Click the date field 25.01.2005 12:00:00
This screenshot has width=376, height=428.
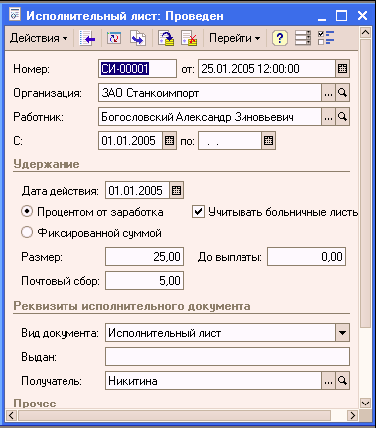(267, 69)
